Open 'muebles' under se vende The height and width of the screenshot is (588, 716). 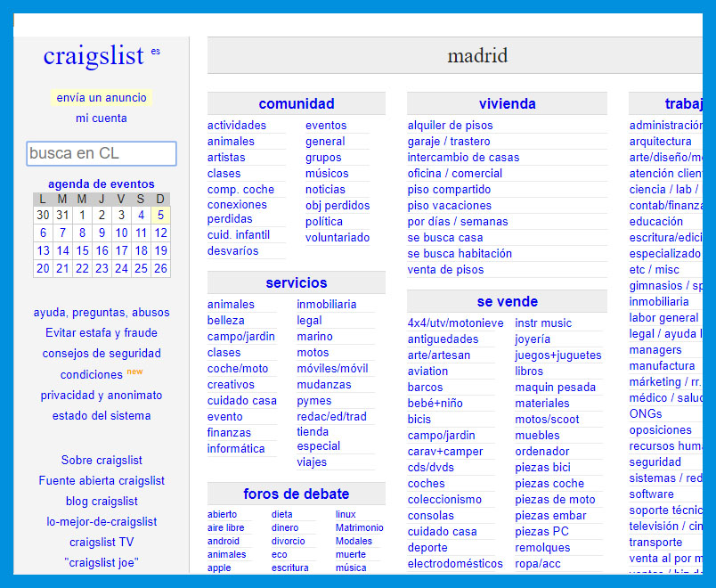coord(538,435)
